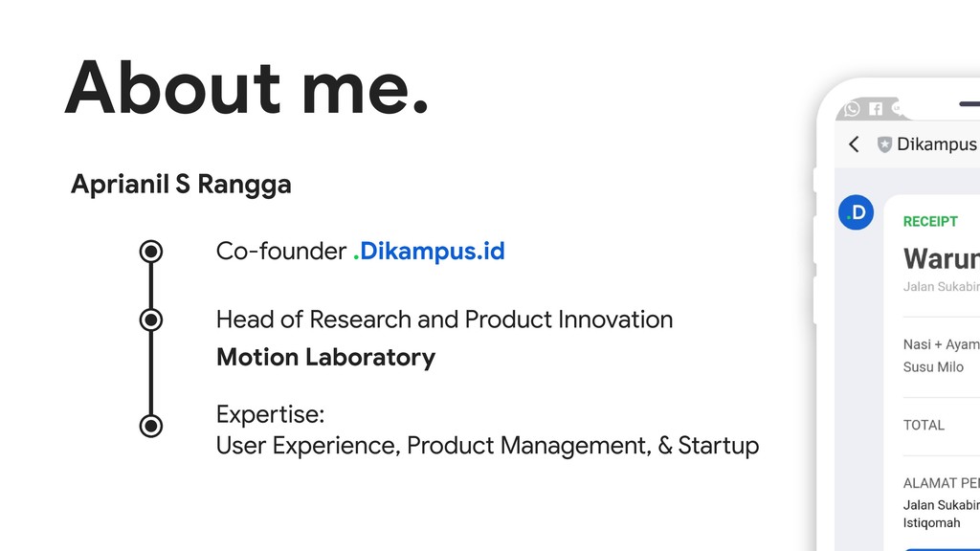Select the Susu Milo order item
Screen dimensions: 980x551
point(933,367)
